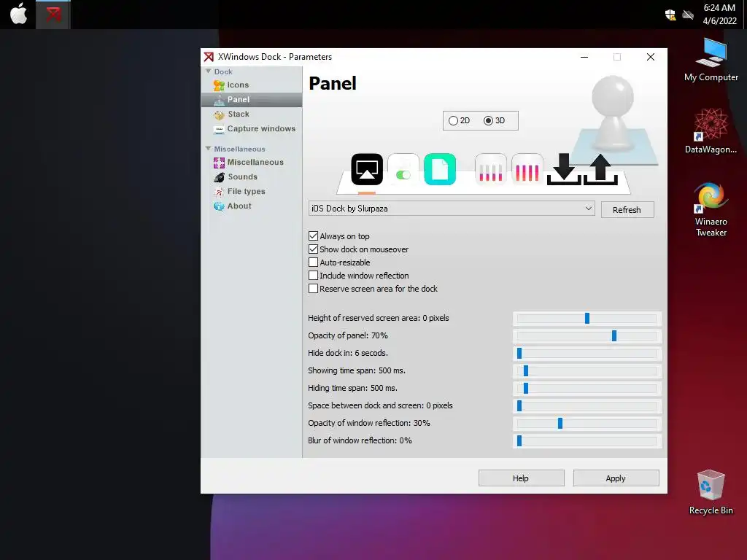Image resolution: width=747 pixels, height=560 pixels.
Task: Click the network disconnected tray icon
Action: [688, 15]
